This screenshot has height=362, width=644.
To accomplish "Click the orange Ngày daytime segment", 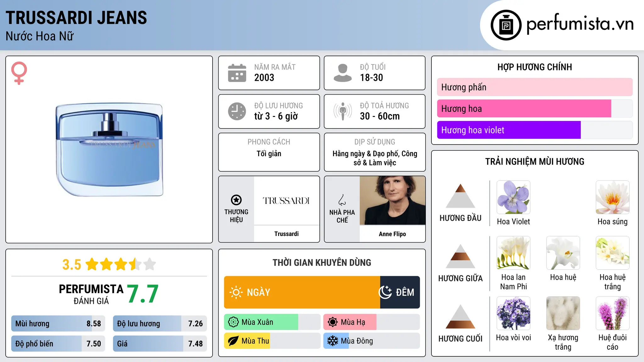I will (302, 292).
